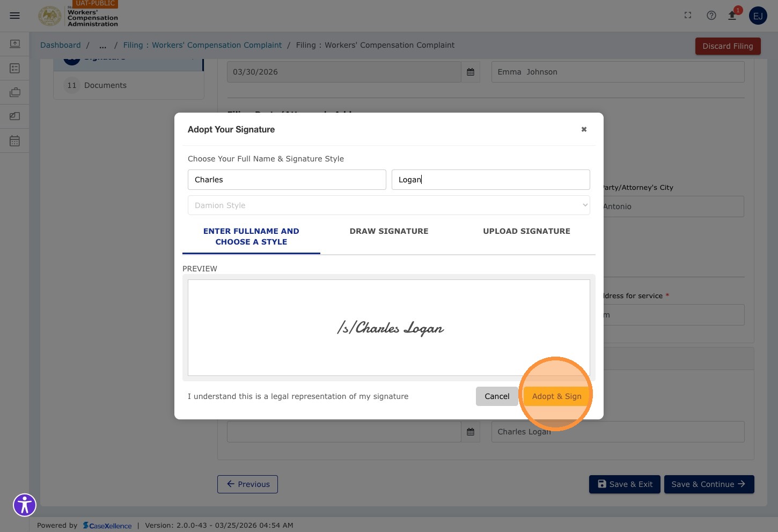Viewport: 778px width, 532px height.
Task: Open the briefcase cases sidebar icon
Action: (14, 92)
